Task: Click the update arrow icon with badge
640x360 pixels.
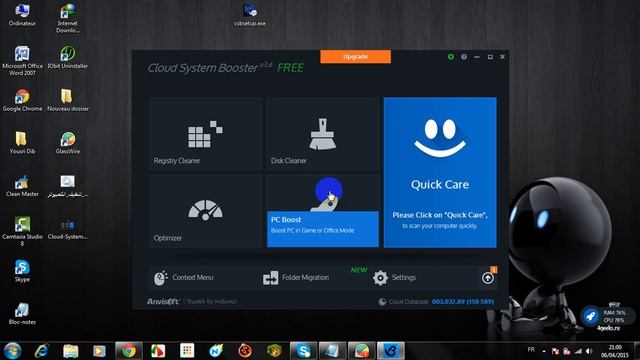Action: (488, 277)
